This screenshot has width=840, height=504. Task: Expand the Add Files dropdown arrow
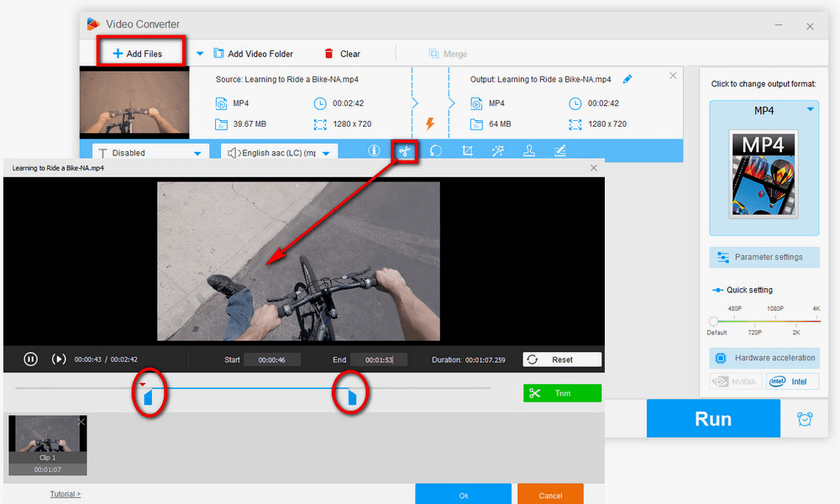(x=200, y=54)
